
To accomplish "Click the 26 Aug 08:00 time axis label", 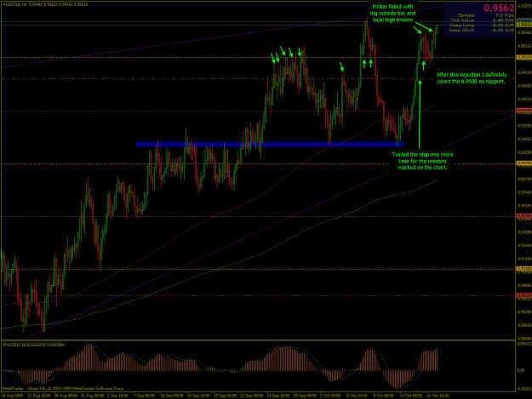I will pos(66,396).
